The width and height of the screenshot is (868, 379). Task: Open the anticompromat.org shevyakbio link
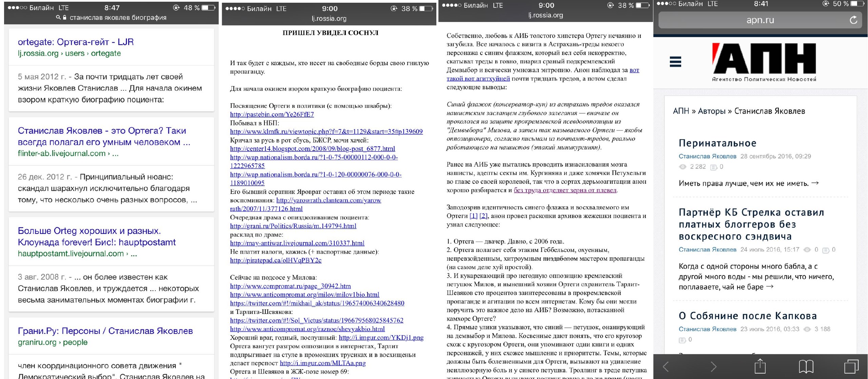[307, 329]
